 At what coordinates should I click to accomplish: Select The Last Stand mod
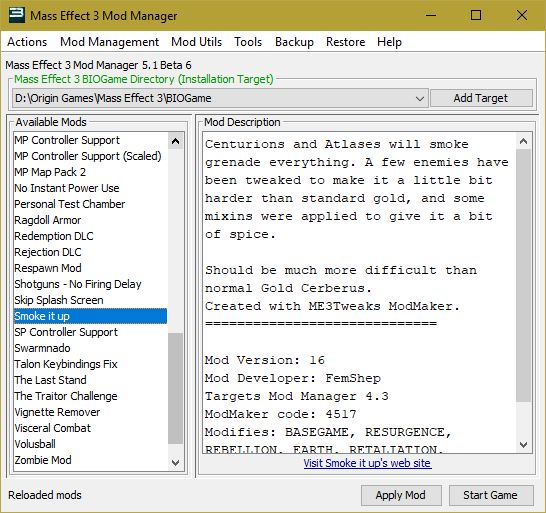click(x=90, y=380)
